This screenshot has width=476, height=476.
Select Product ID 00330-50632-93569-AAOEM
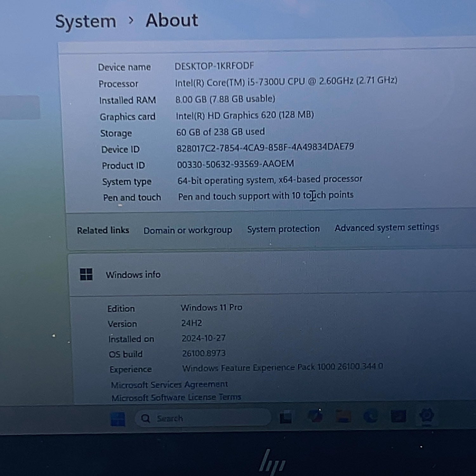[x=235, y=164]
